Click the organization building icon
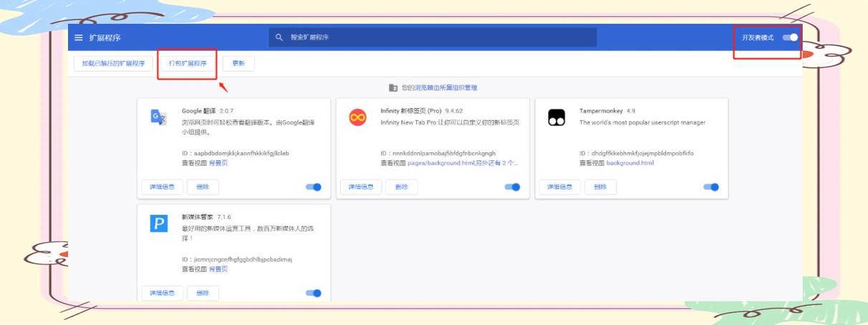This screenshot has height=325, width=868. click(393, 88)
